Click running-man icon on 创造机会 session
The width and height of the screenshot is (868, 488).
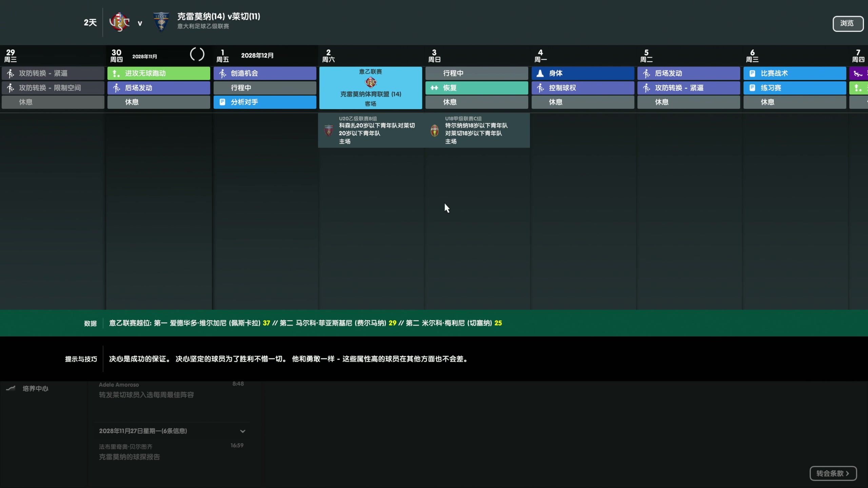222,73
